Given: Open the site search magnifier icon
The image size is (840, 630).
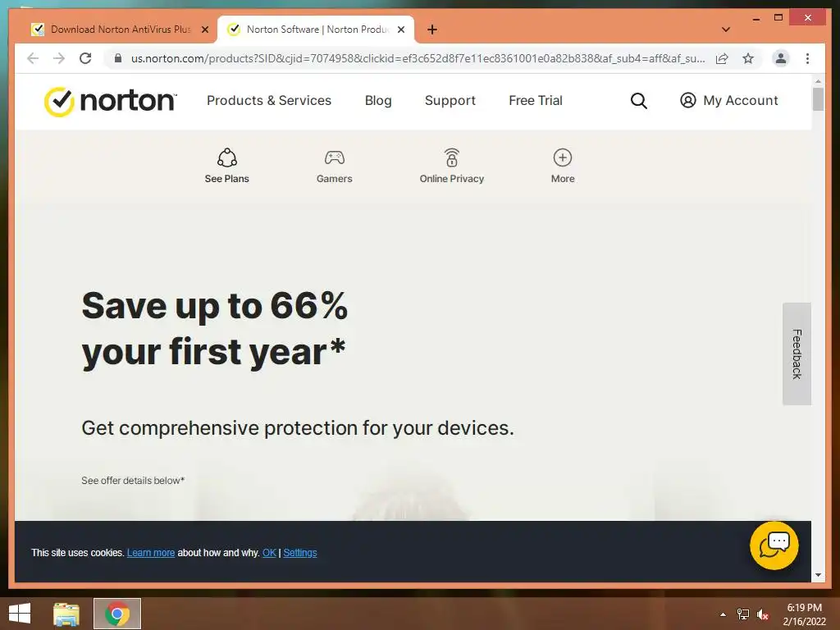Looking at the screenshot, I should [x=638, y=101].
